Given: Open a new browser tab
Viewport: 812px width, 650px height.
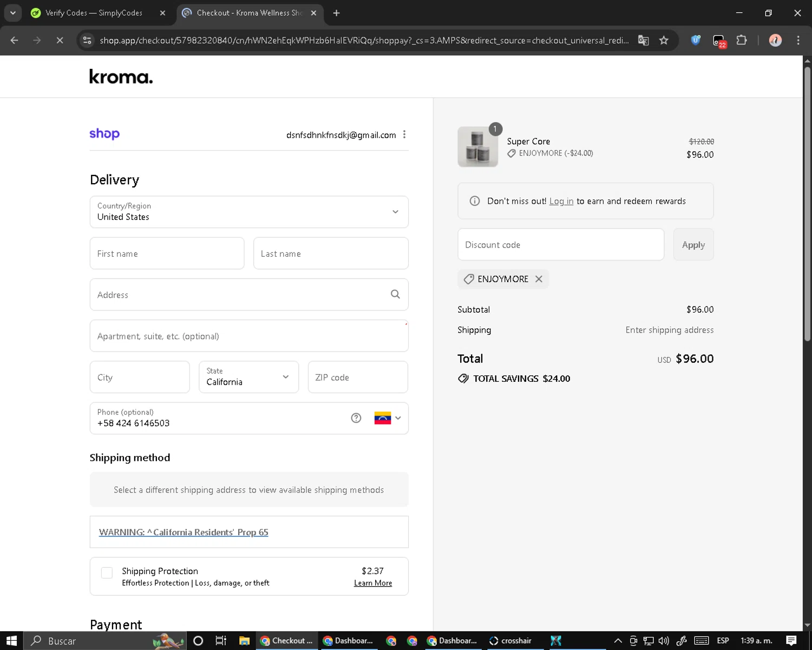Looking at the screenshot, I should click(336, 13).
